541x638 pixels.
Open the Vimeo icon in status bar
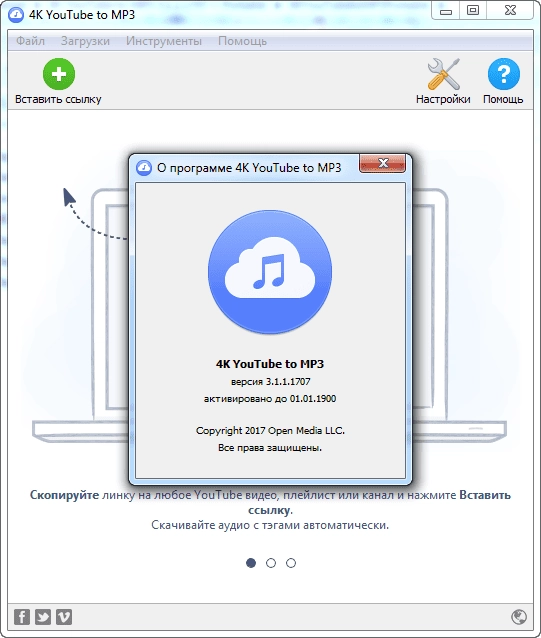(64, 617)
